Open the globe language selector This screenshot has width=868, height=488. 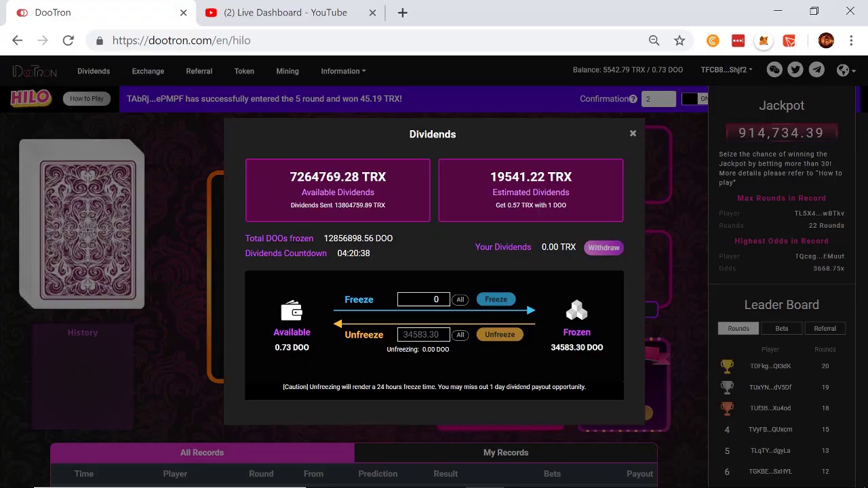(x=846, y=70)
